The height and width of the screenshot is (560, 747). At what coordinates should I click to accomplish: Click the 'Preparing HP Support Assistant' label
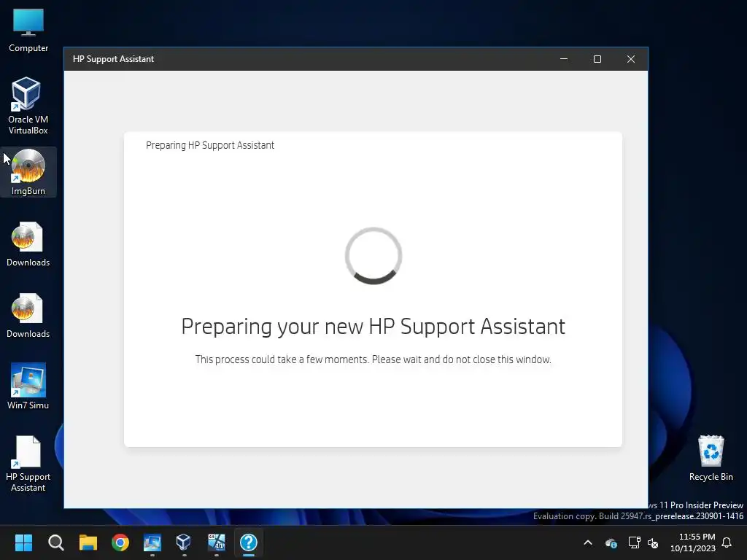point(210,145)
